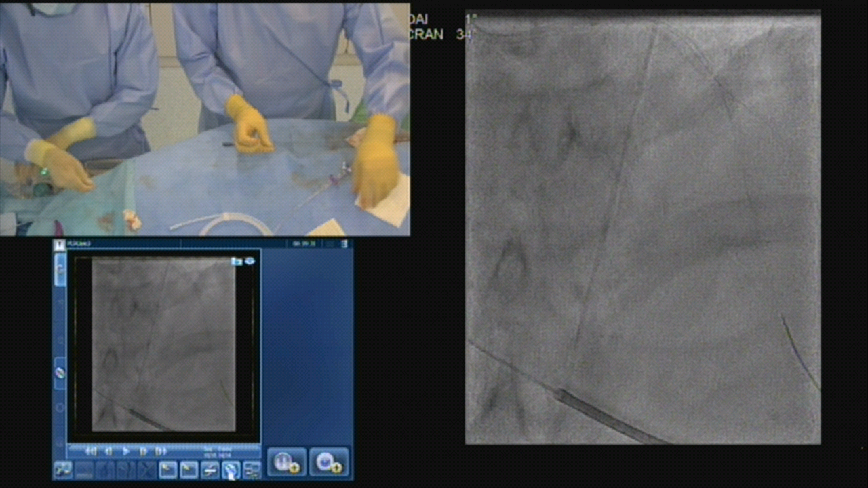Click the CRAN angulation label
Screen dimensions: 868x488
point(427,35)
